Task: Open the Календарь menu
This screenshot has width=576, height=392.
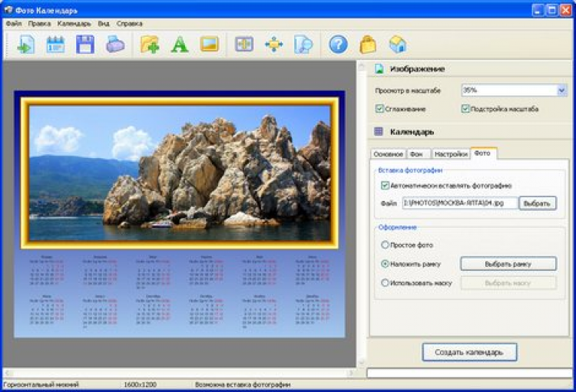Action: [74, 23]
